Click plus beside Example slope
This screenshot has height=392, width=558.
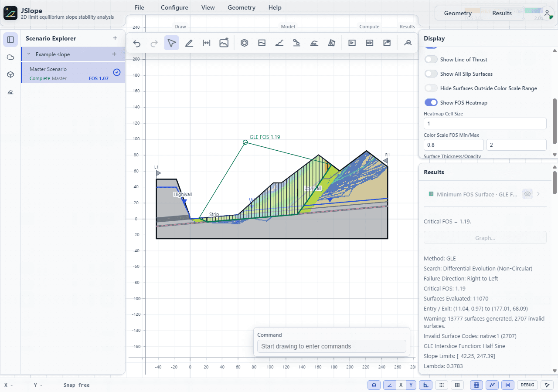coord(114,54)
